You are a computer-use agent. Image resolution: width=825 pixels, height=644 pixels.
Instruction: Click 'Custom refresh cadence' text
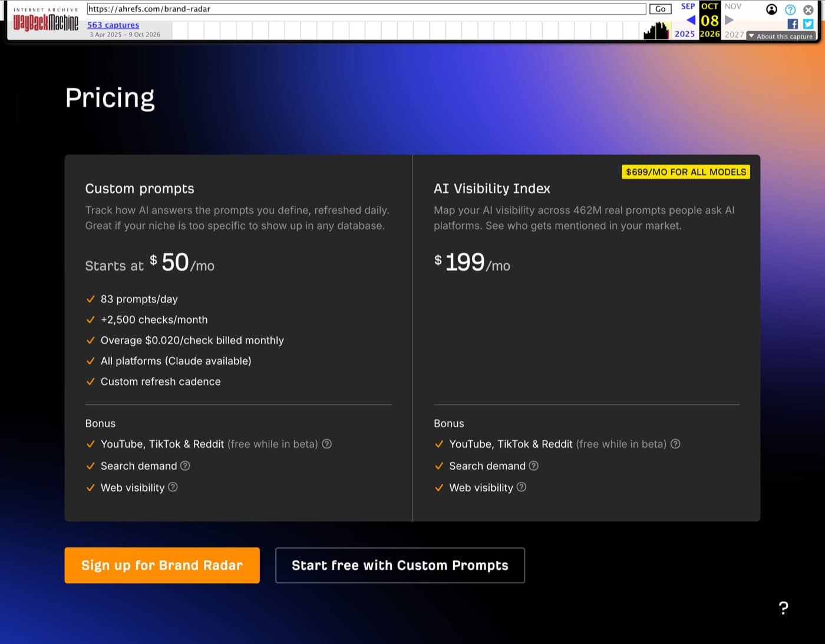click(x=161, y=382)
